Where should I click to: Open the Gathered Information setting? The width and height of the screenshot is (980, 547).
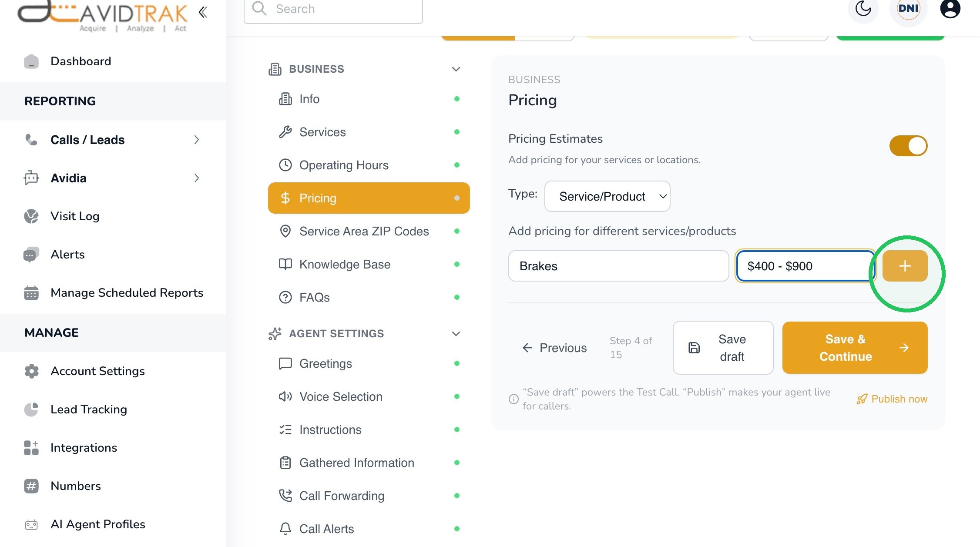point(369,463)
